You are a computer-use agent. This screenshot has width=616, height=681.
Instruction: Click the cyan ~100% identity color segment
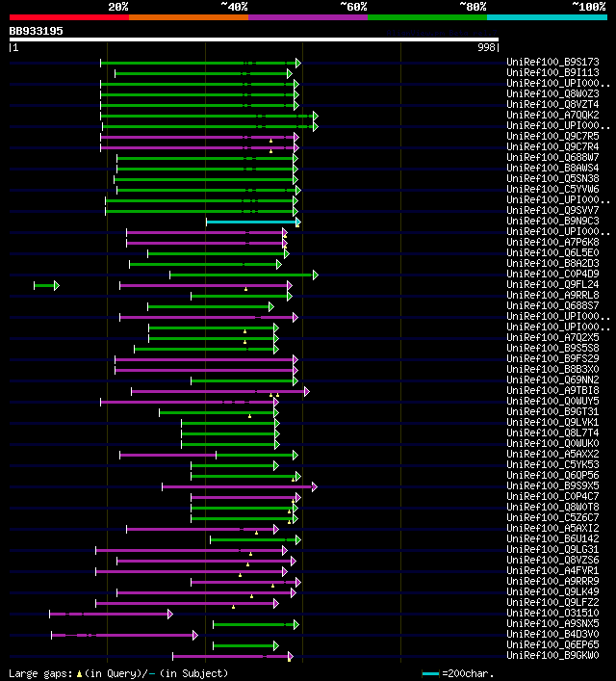click(547, 17)
